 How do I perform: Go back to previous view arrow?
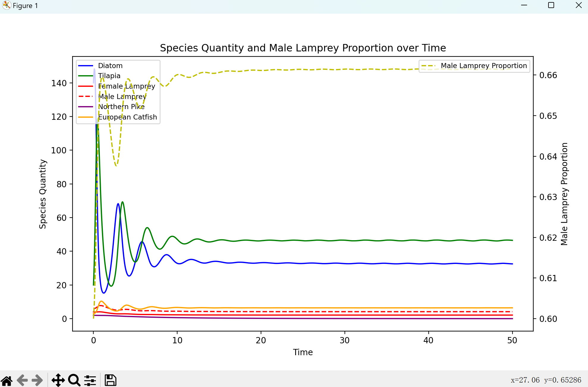(23, 380)
